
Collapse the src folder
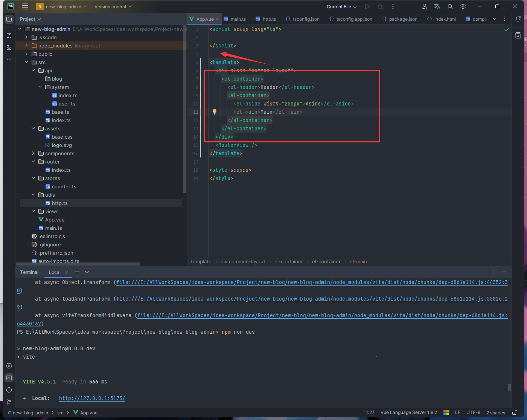point(26,62)
